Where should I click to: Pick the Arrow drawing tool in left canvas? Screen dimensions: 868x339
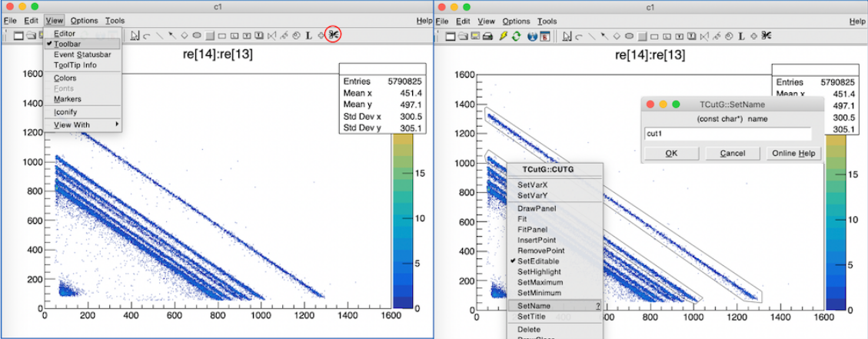172,35
